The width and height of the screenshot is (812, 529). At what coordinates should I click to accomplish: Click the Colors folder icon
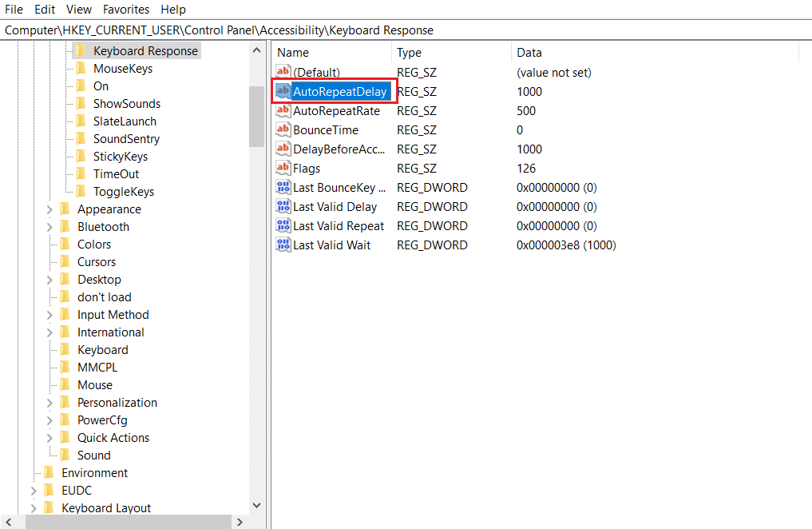coord(65,244)
